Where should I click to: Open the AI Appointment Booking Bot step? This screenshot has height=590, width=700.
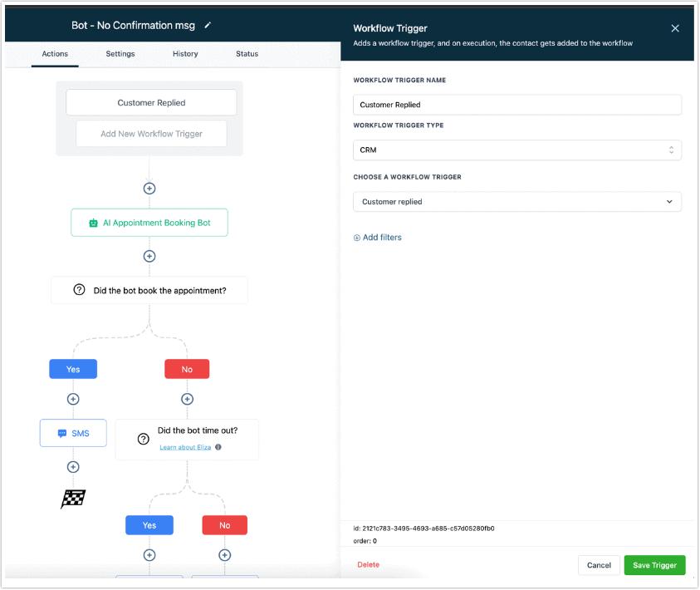[149, 223]
